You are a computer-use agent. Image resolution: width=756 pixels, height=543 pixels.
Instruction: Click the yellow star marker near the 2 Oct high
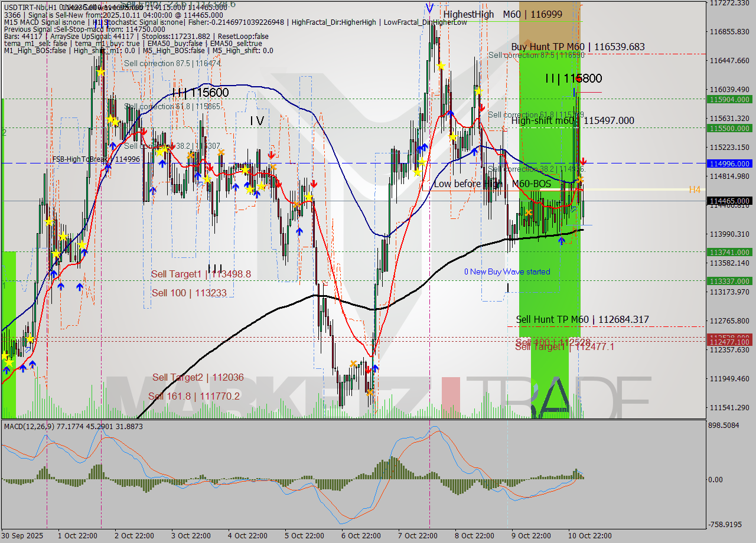[100, 71]
